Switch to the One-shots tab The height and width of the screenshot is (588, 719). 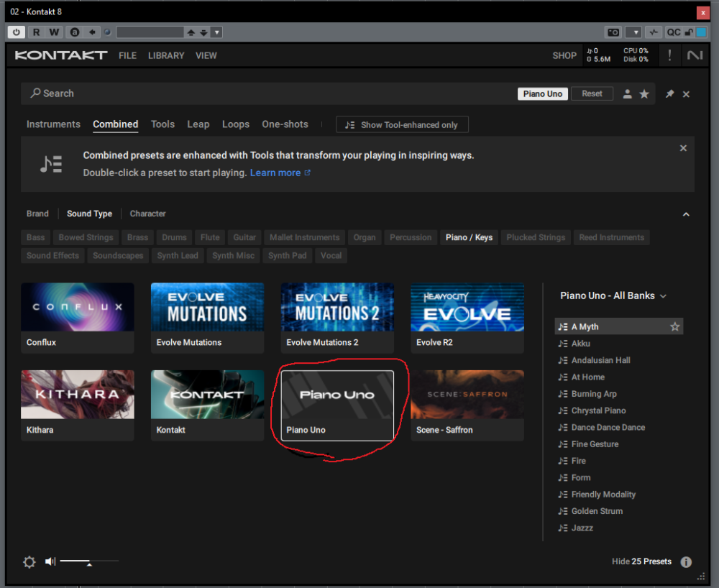tap(285, 124)
